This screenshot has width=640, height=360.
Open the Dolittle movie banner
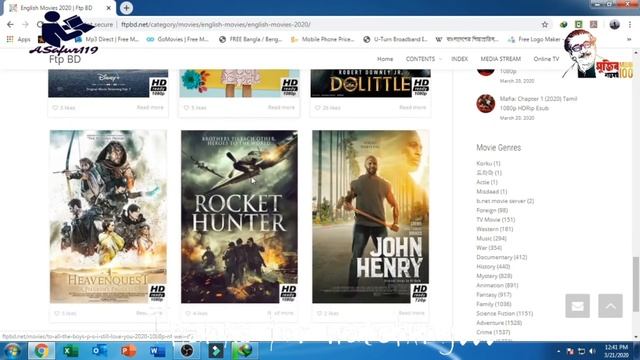pyautogui.click(x=371, y=84)
